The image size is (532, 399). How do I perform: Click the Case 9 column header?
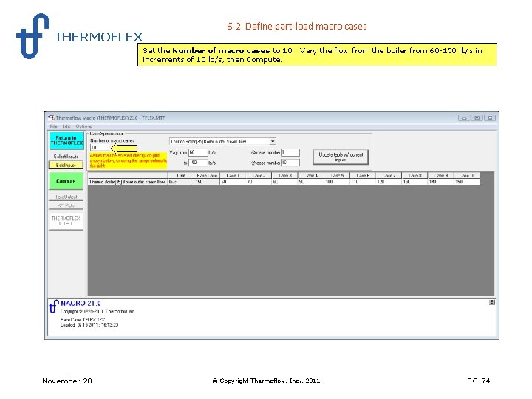click(x=441, y=175)
